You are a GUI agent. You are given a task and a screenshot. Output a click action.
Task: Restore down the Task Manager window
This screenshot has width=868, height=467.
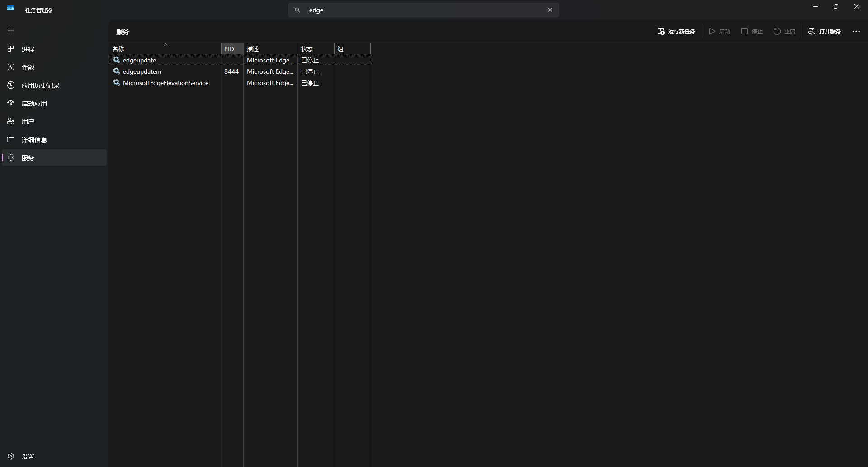click(x=836, y=6)
